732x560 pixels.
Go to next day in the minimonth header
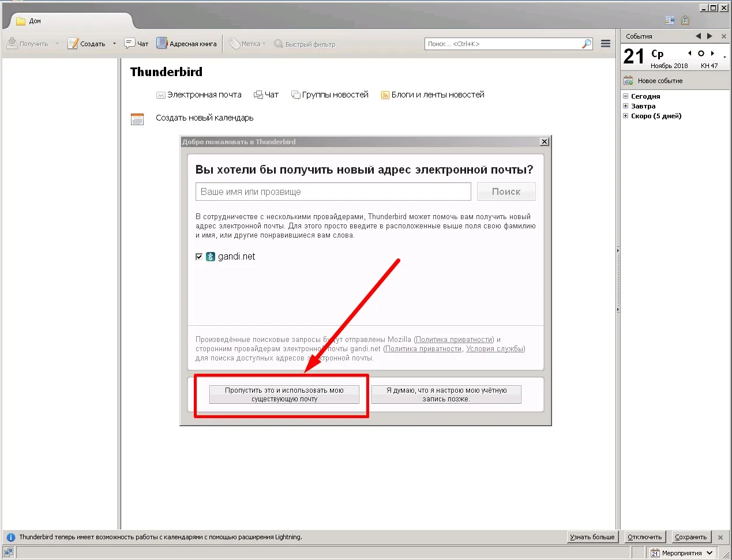click(712, 53)
